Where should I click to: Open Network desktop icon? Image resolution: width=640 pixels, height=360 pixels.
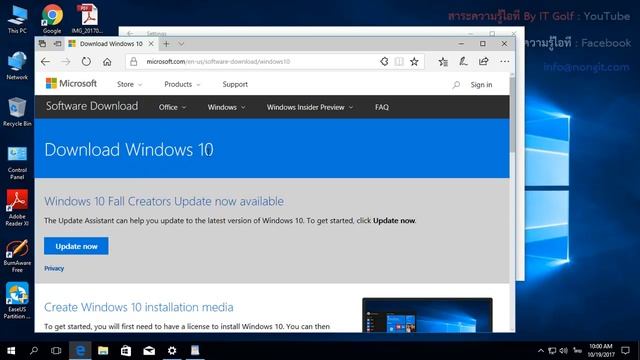pos(17,65)
